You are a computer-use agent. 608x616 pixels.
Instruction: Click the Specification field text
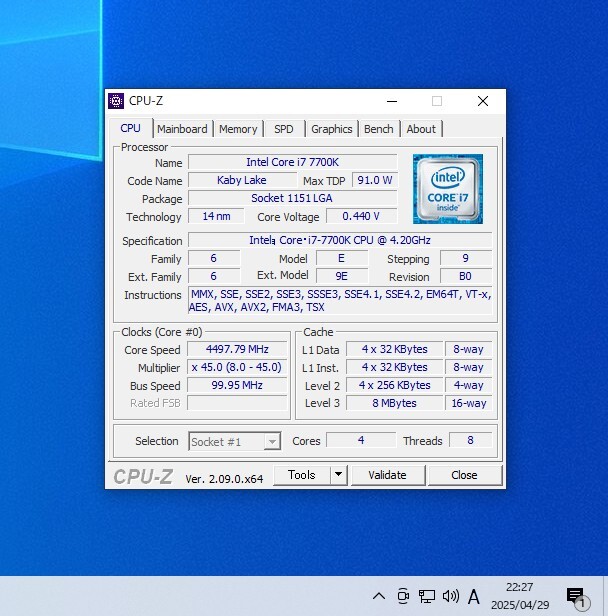tap(340, 240)
